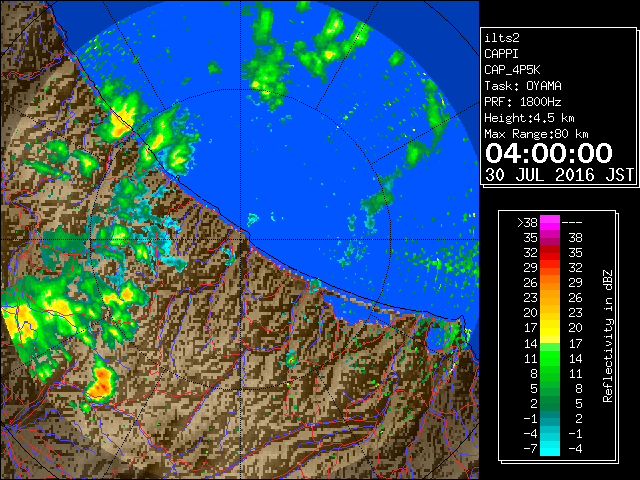Viewport: 640px width, 480px height.
Task: Click the '-7' legend value
Action: pos(530,449)
